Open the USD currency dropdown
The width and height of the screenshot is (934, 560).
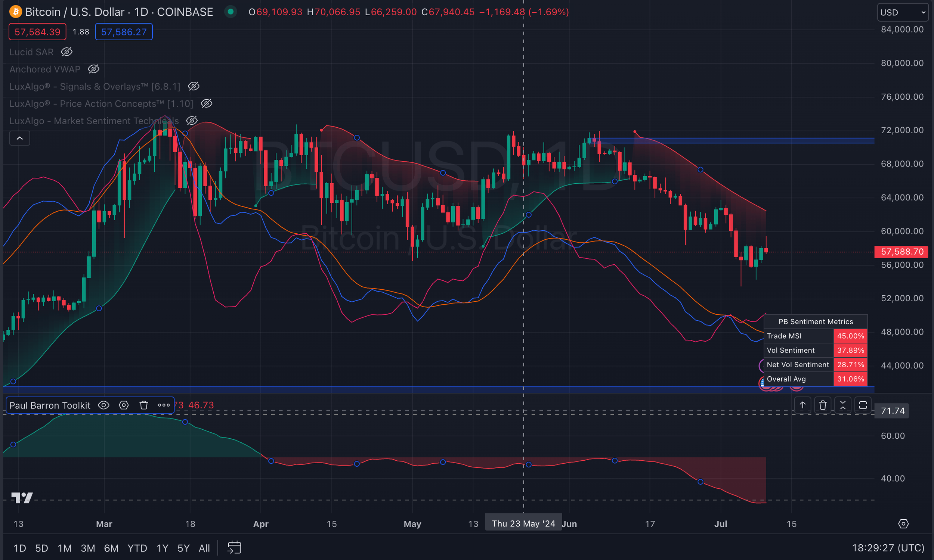(902, 12)
